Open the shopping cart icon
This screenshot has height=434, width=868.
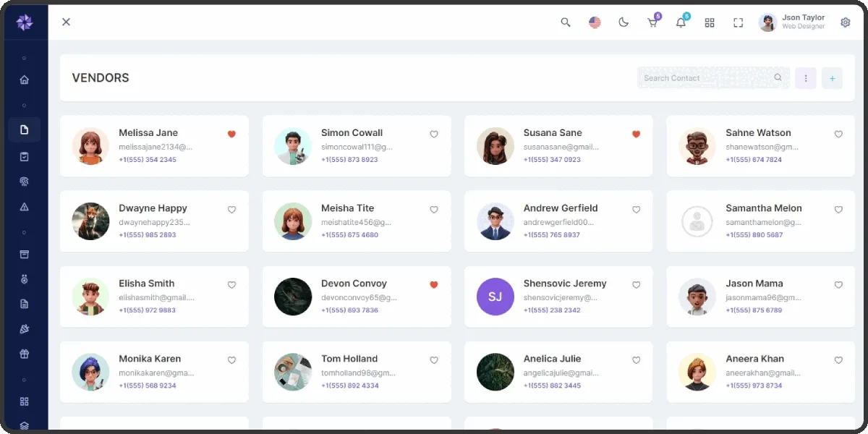coord(652,22)
